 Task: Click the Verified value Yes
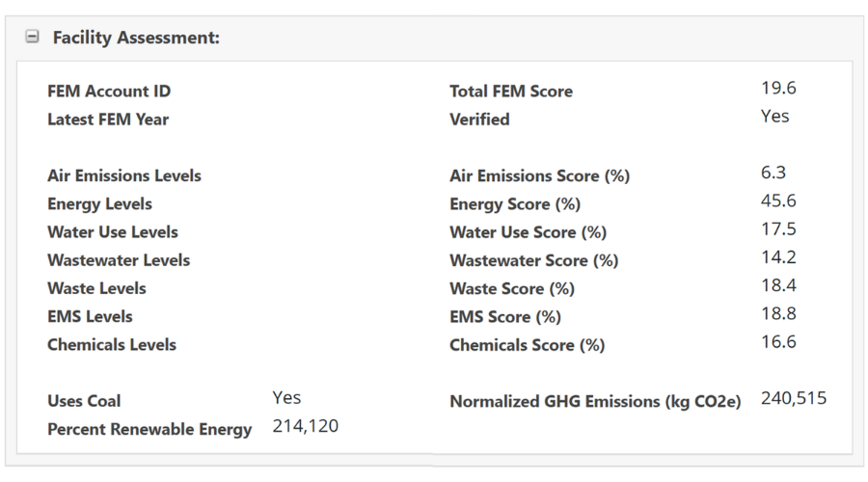pyautogui.click(x=774, y=116)
